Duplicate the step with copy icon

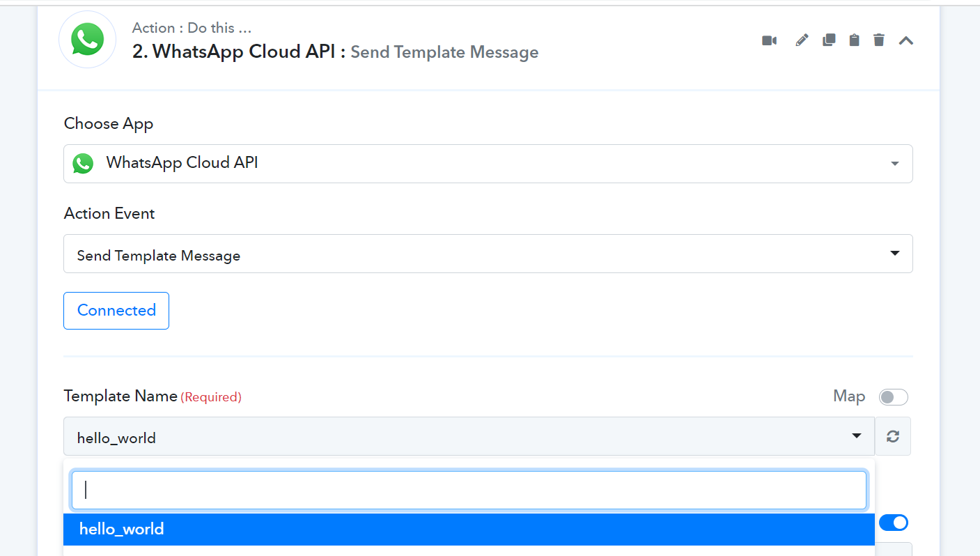829,40
